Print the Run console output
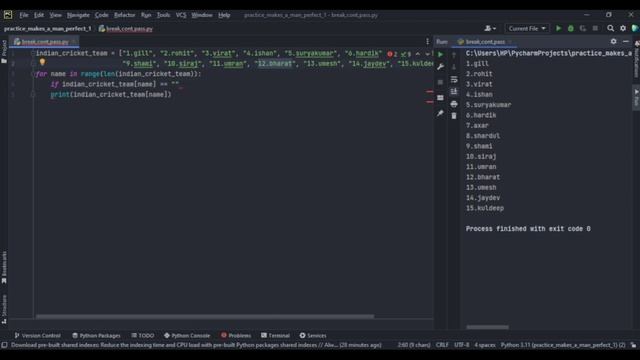 454,104
